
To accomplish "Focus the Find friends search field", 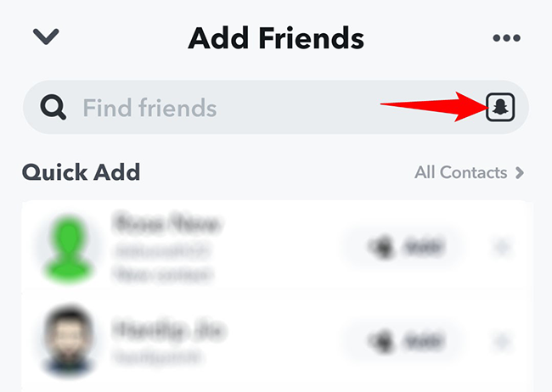I will click(276, 107).
